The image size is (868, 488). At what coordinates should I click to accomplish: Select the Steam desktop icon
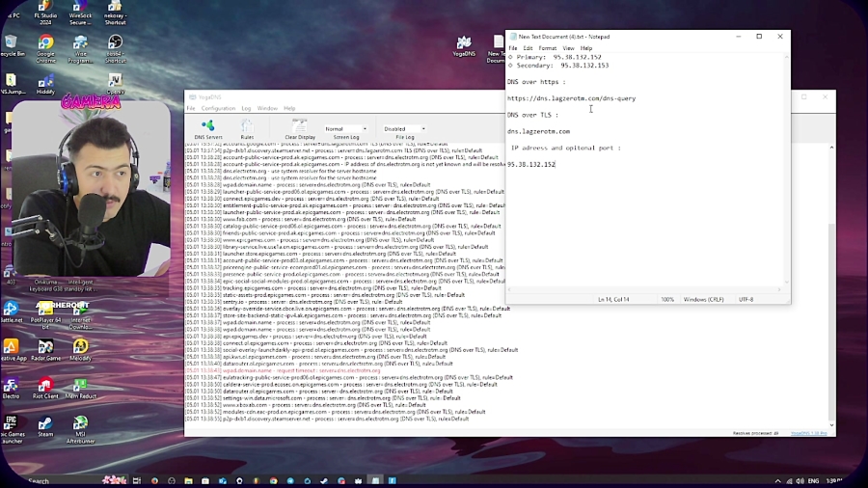click(45, 425)
